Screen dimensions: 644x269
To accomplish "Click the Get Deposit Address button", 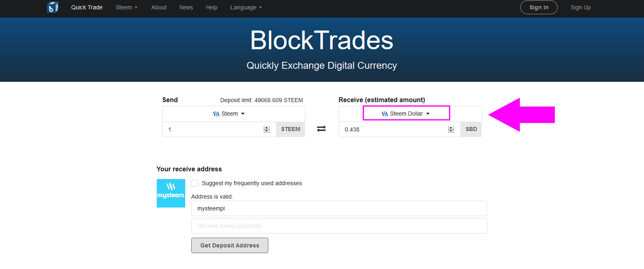I will (230, 245).
